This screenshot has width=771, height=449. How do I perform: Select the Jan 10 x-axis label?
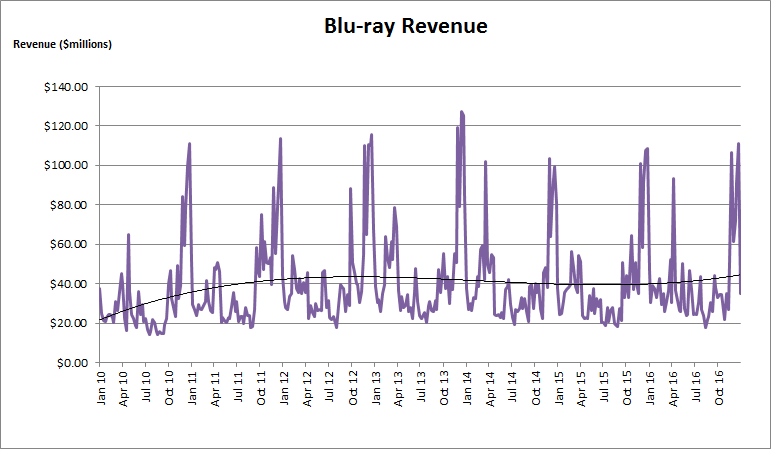[101, 388]
